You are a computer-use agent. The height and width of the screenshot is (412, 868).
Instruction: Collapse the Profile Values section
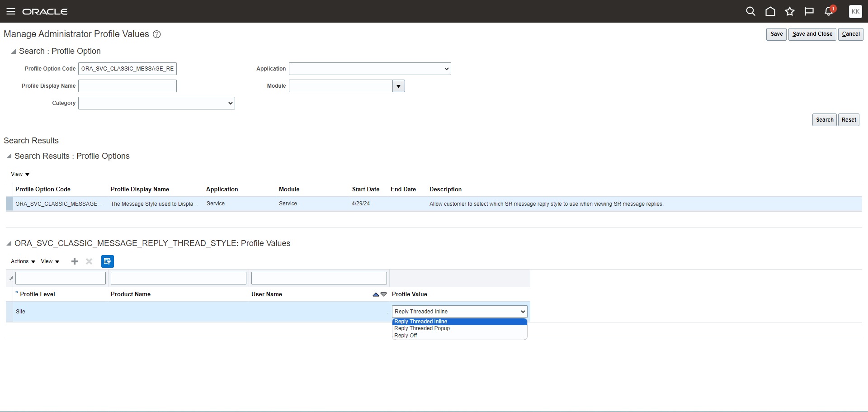(9, 243)
